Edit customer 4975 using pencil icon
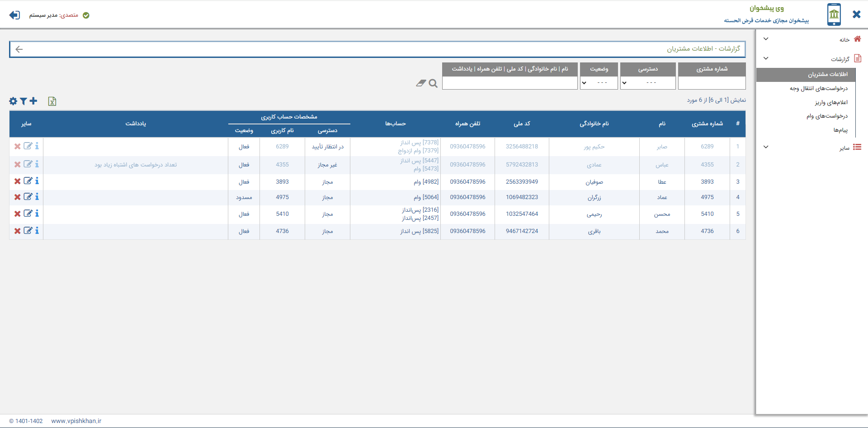Viewport: 868px width, 428px height. (28, 197)
